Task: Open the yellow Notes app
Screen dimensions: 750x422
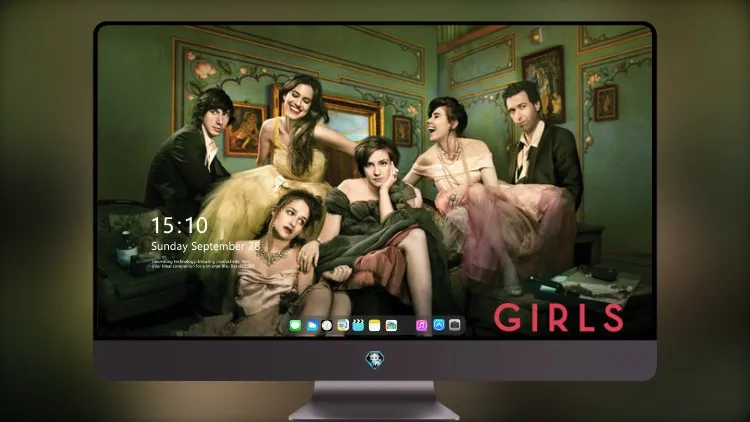Action: coord(375,326)
